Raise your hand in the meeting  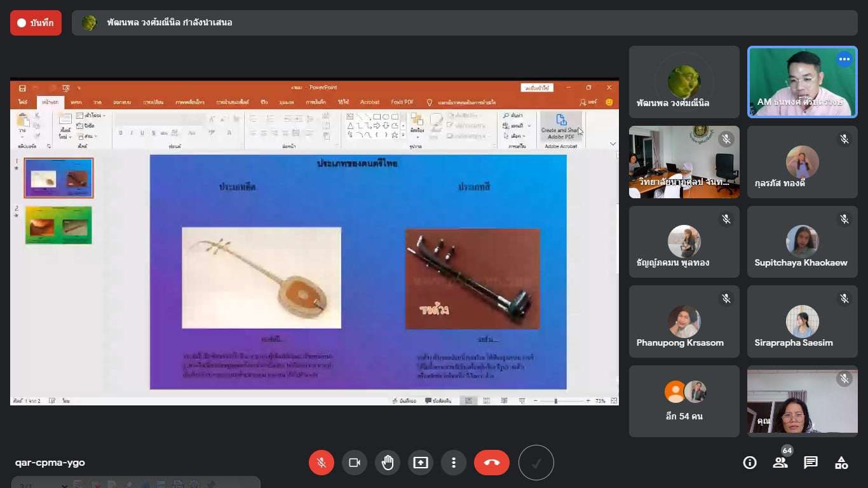click(x=388, y=463)
